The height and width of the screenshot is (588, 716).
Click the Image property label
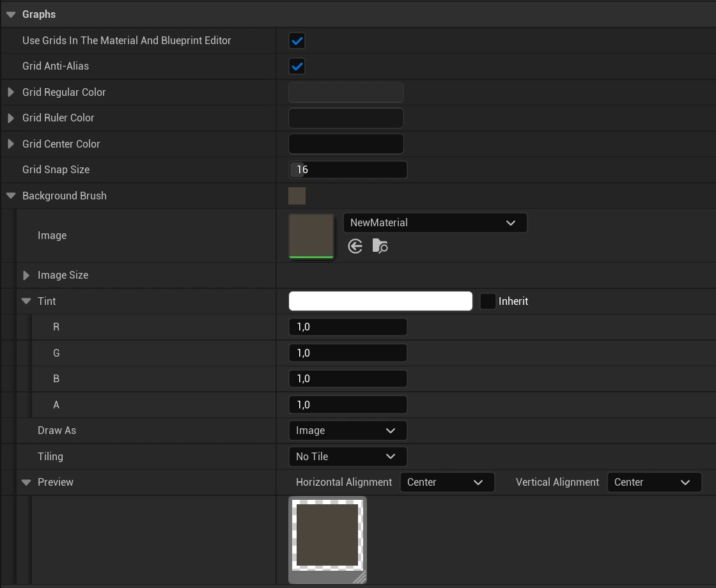click(x=52, y=236)
